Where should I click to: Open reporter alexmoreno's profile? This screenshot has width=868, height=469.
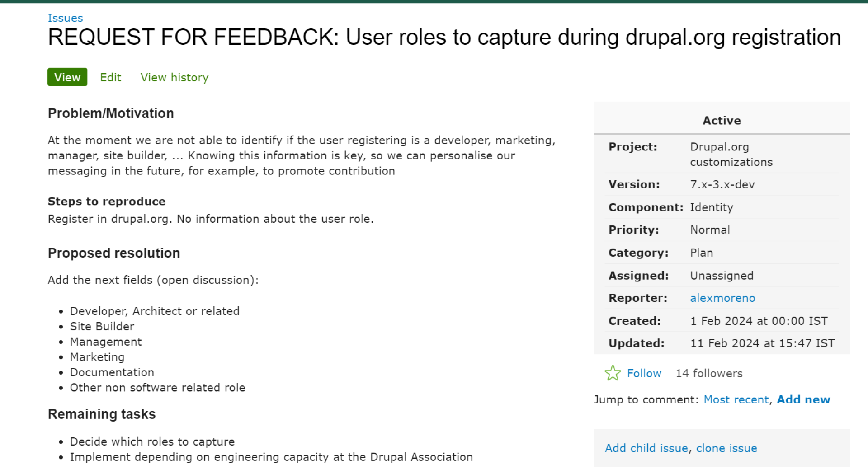pyautogui.click(x=722, y=298)
